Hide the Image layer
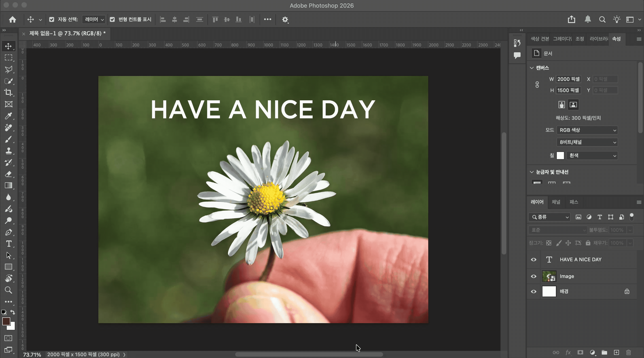This screenshot has width=644, height=358. tap(534, 276)
